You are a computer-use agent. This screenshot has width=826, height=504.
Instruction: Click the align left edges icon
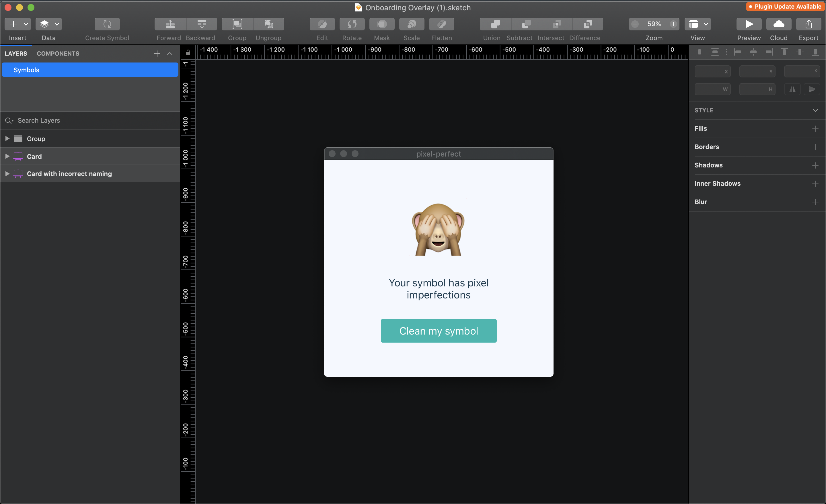[x=737, y=52]
